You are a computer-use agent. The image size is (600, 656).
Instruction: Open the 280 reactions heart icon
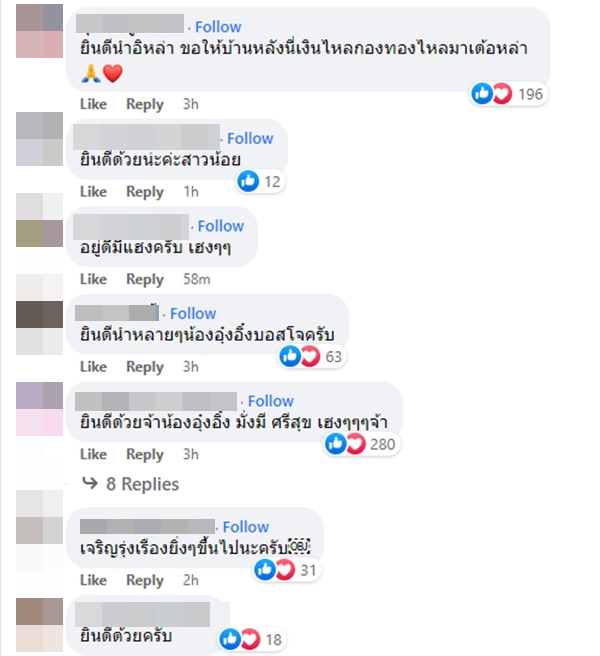coord(356,444)
